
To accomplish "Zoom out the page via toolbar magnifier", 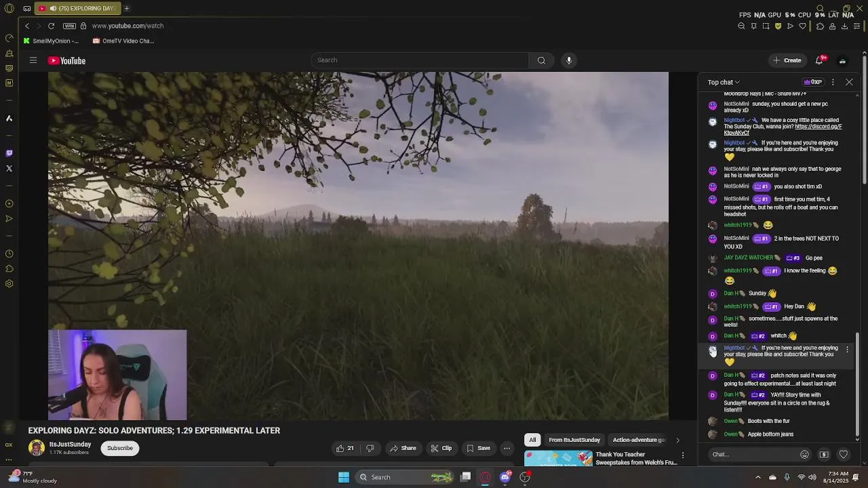I will point(741,26).
